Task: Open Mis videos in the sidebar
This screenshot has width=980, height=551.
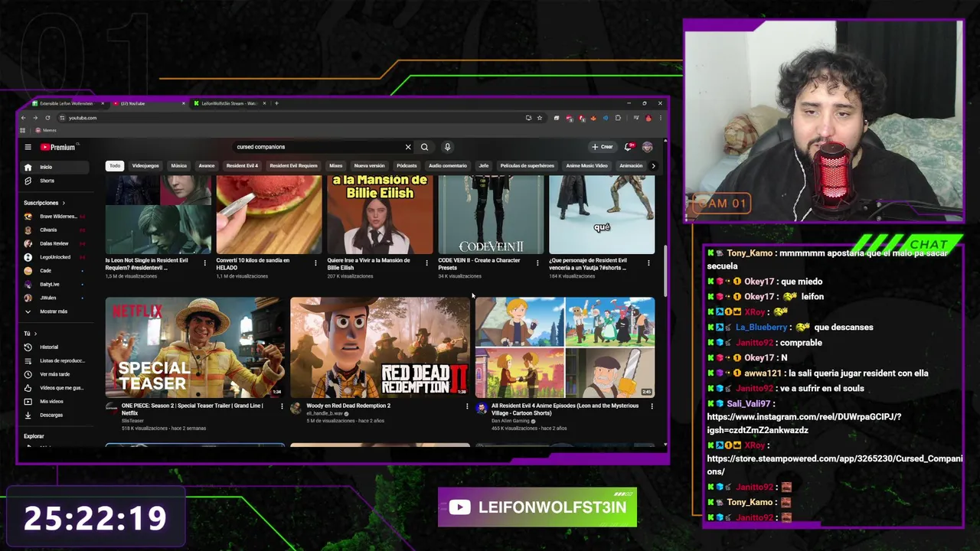Action: [x=55, y=401]
